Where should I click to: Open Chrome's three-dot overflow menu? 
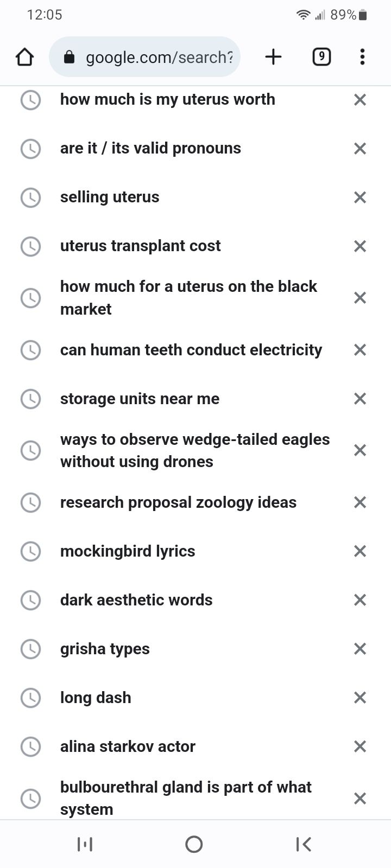[x=362, y=57]
